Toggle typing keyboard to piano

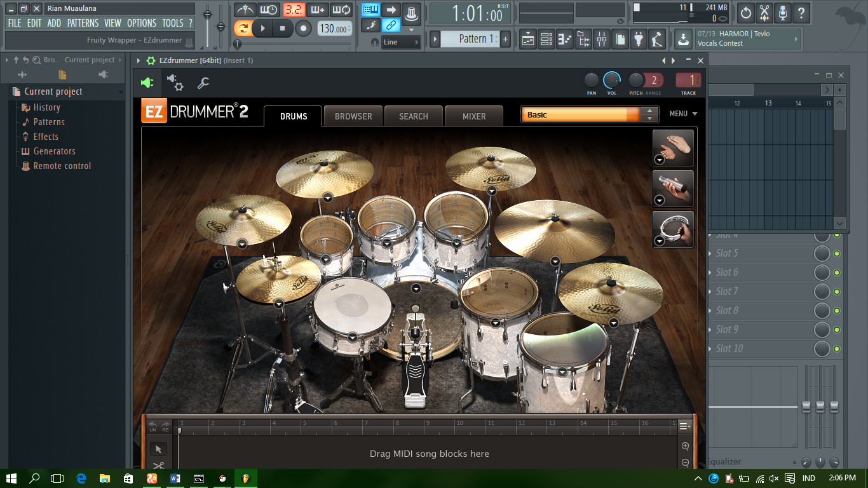371,10
